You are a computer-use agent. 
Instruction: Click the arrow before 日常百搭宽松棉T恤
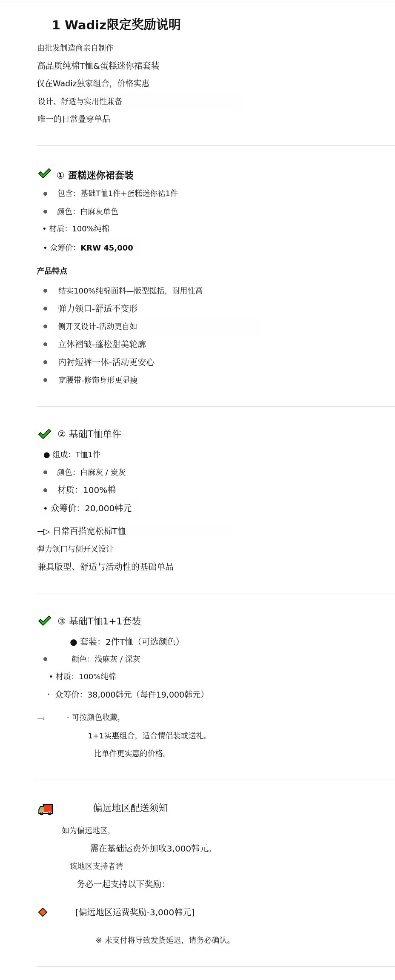point(43,531)
